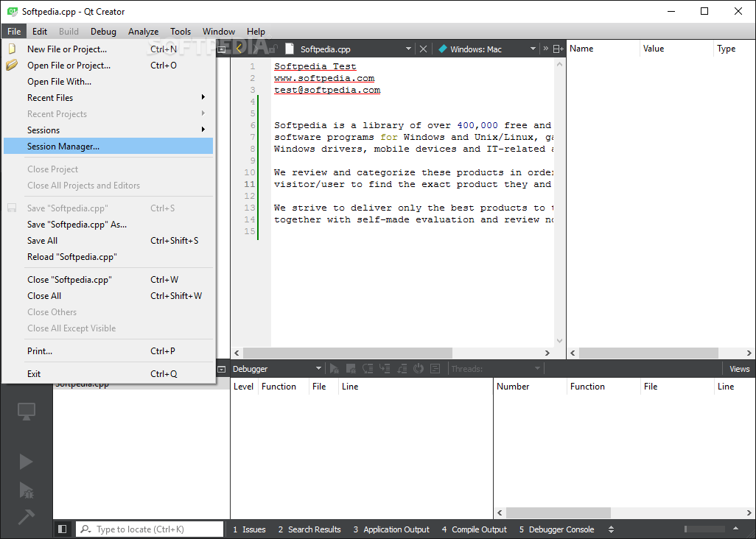The image size is (756, 539).
Task: Open the Application Output pane
Action: tap(391, 529)
